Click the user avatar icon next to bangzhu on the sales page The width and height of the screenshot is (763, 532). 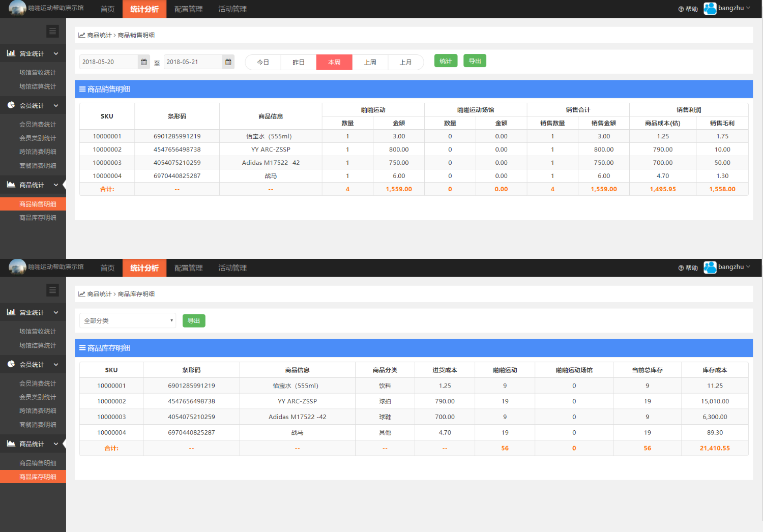(710, 8)
